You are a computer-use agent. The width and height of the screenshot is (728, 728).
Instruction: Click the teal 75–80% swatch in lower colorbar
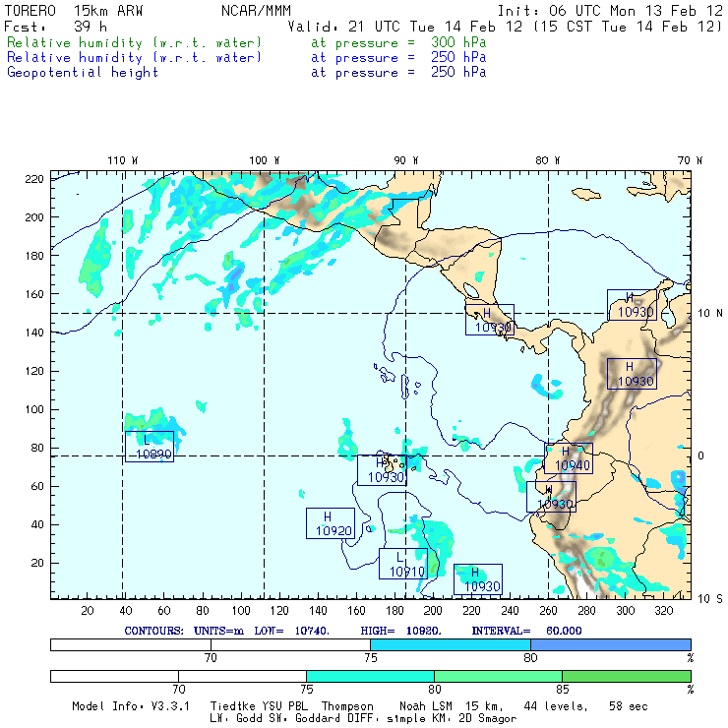370,676
